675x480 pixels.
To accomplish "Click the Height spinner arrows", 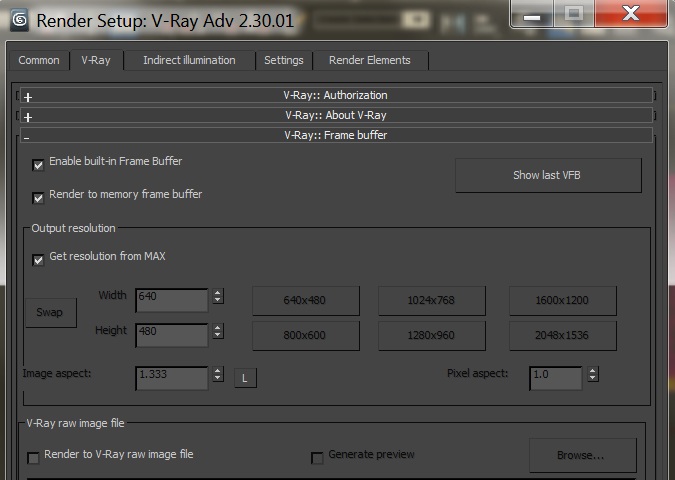I will coord(218,331).
